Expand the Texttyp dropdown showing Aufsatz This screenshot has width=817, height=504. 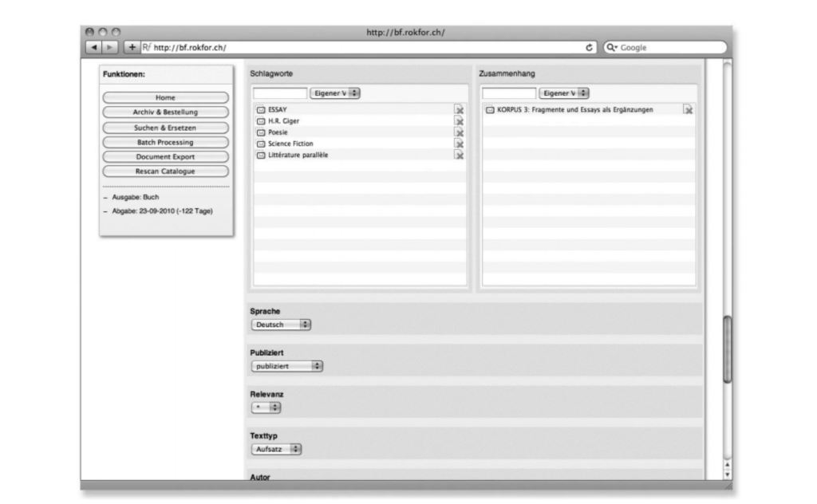click(276, 449)
